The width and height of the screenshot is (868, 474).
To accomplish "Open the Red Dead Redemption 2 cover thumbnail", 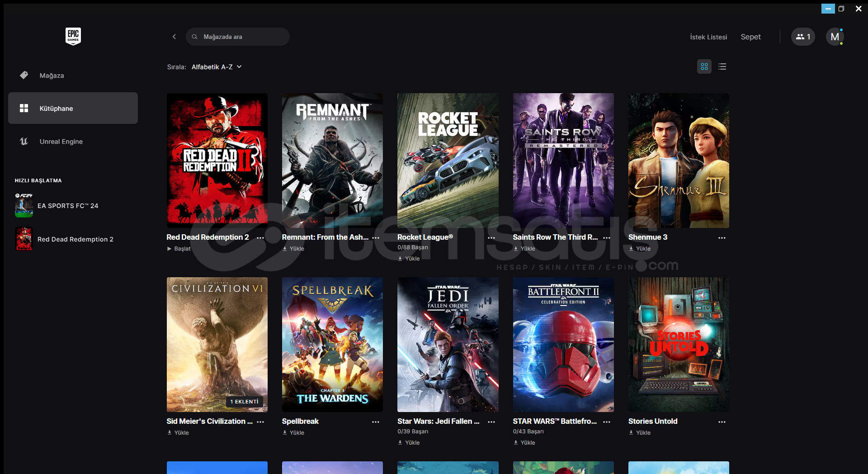I will [217, 161].
